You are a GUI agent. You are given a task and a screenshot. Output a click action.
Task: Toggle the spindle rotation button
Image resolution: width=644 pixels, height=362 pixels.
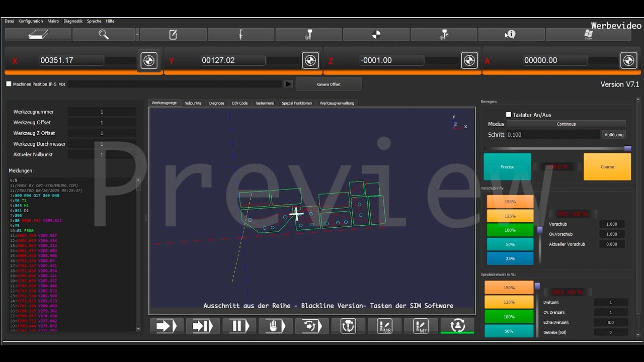click(348, 326)
